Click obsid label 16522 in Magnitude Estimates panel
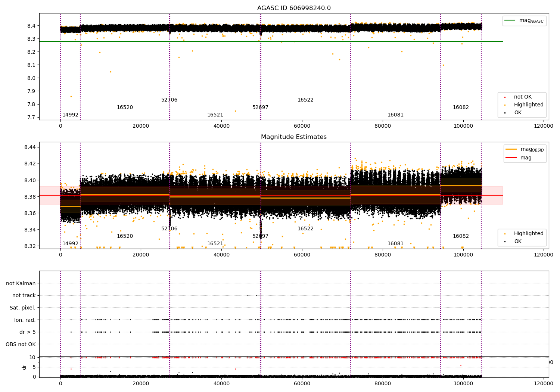 (305, 229)
